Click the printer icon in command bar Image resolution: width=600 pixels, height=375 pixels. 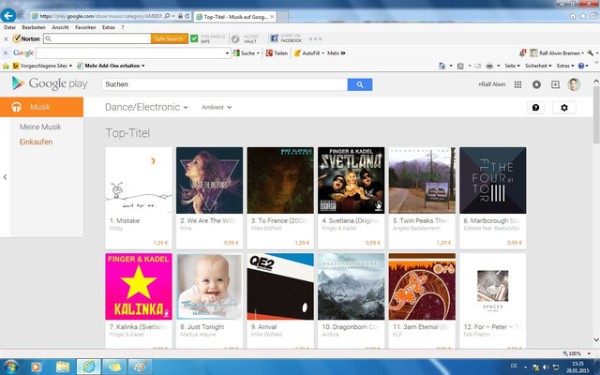point(489,66)
